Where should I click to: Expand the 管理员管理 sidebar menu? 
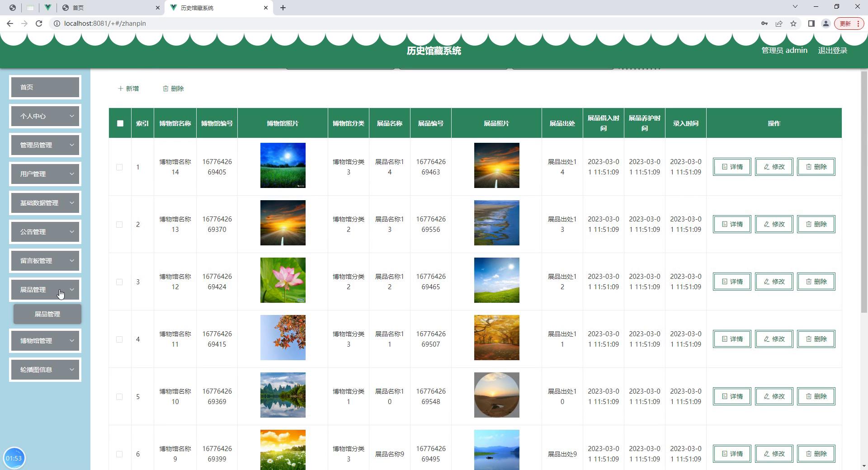pos(45,145)
